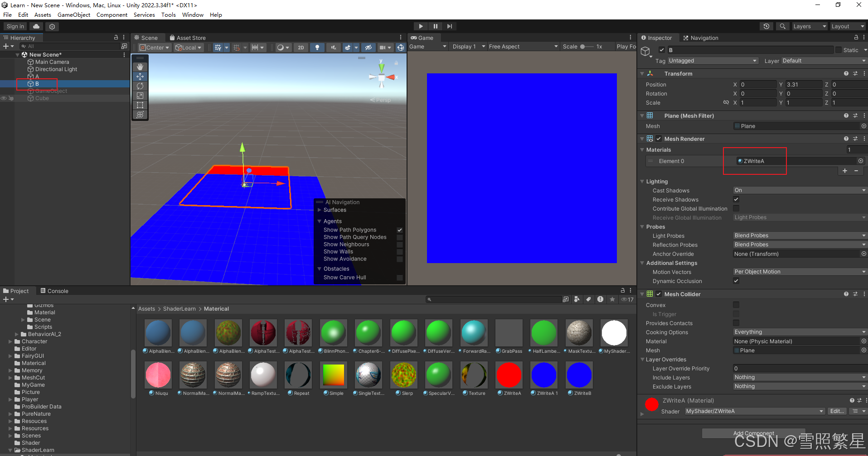The height and width of the screenshot is (456, 868).
Task: Click the Sign in button
Action: pyautogui.click(x=15, y=26)
